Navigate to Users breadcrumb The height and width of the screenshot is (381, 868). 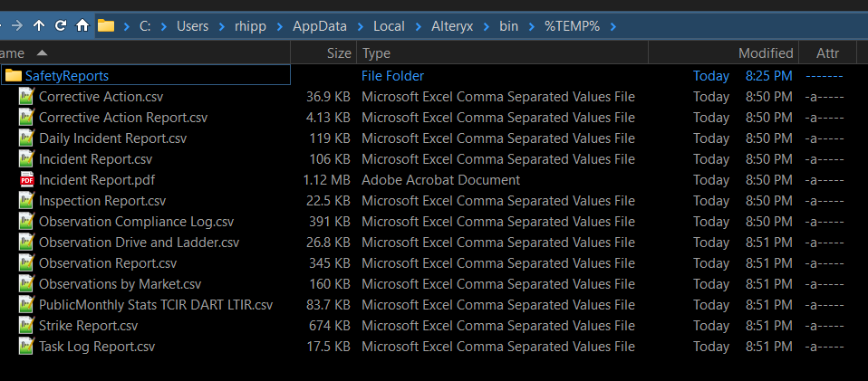click(193, 26)
